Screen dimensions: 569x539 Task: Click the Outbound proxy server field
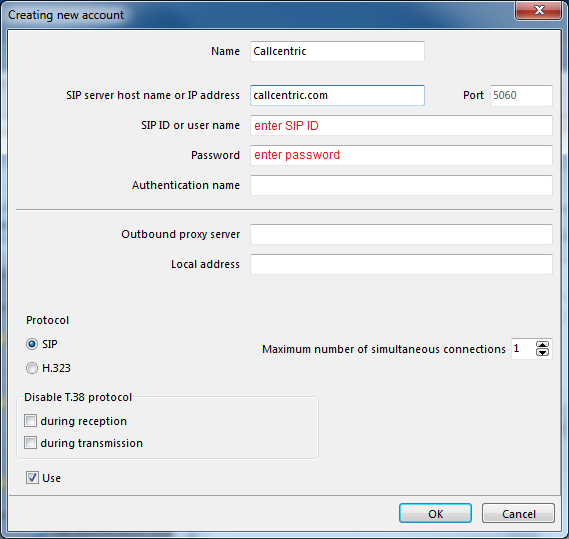click(401, 234)
